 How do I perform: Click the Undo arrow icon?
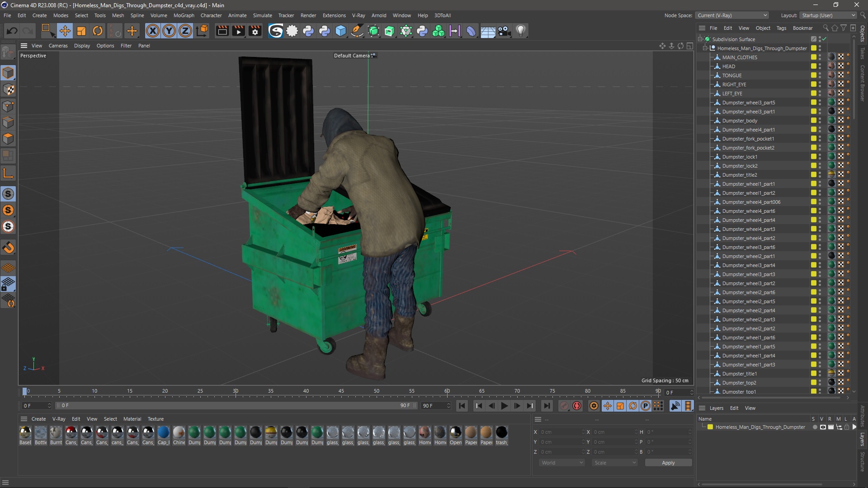pyautogui.click(x=12, y=31)
